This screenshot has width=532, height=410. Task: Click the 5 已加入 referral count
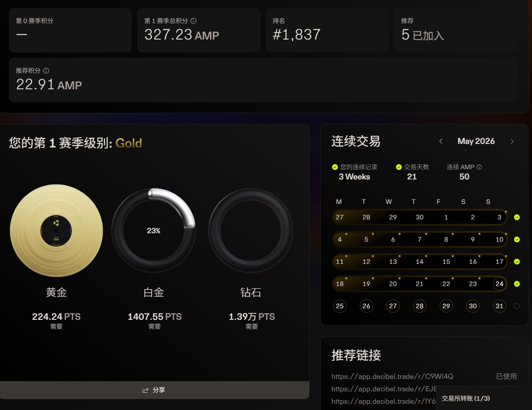tap(422, 35)
